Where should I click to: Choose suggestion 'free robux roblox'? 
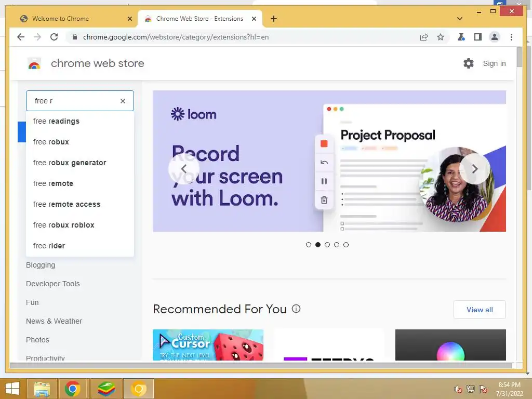click(79, 225)
